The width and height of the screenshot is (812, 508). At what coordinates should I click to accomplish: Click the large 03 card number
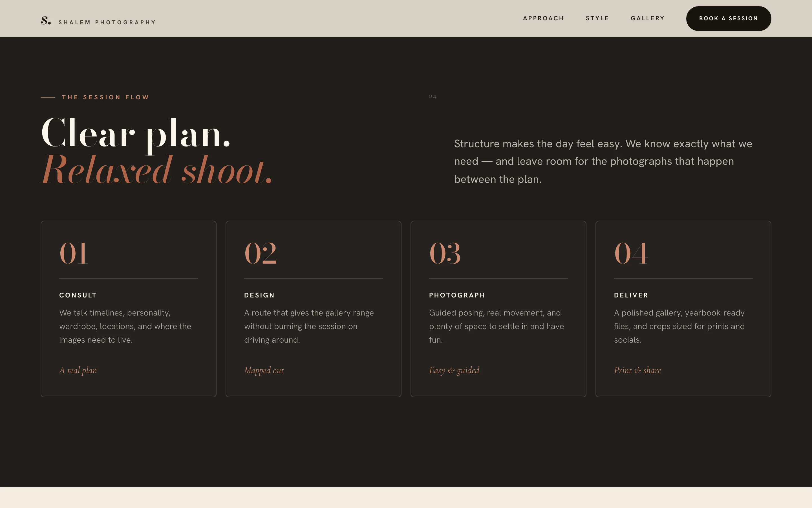[445, 254]
